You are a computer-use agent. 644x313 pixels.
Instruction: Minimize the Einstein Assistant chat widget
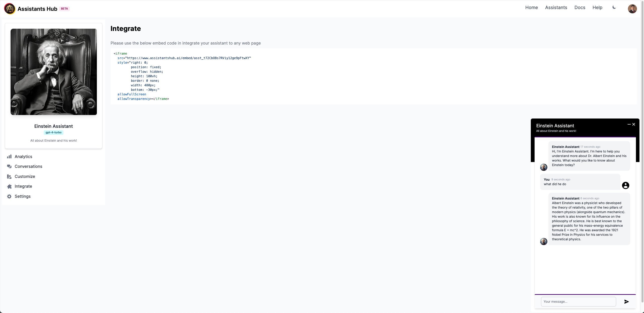[x=629, y=124]
